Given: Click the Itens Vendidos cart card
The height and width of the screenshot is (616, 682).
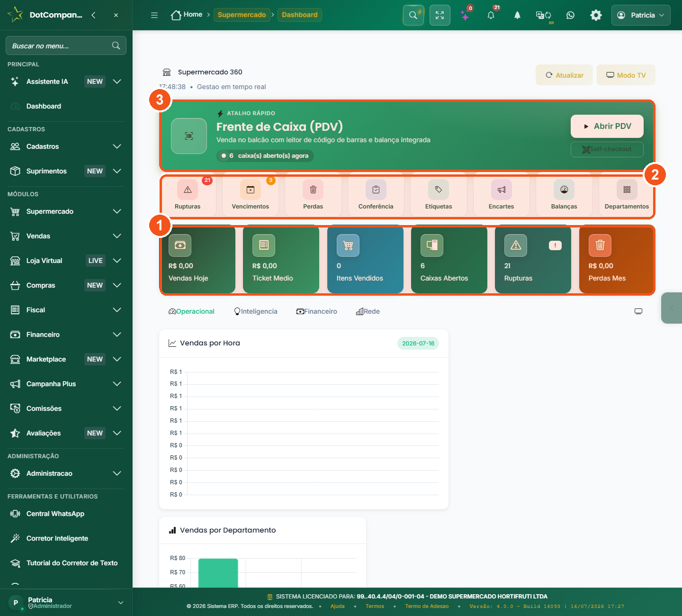Looking at the screenshot, I should click(x=365, y=260).
